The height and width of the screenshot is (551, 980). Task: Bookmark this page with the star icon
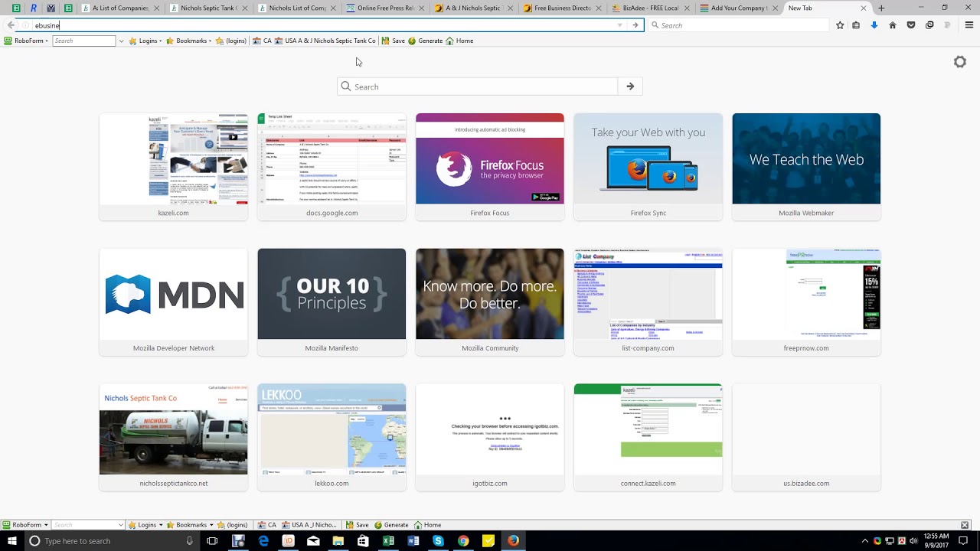coord(840,25)
